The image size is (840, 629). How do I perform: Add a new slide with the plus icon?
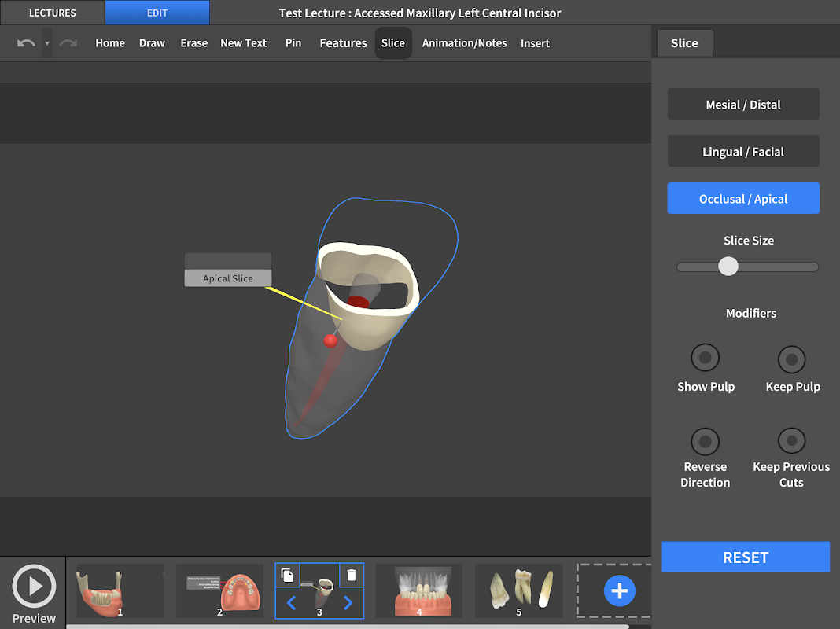619,590
